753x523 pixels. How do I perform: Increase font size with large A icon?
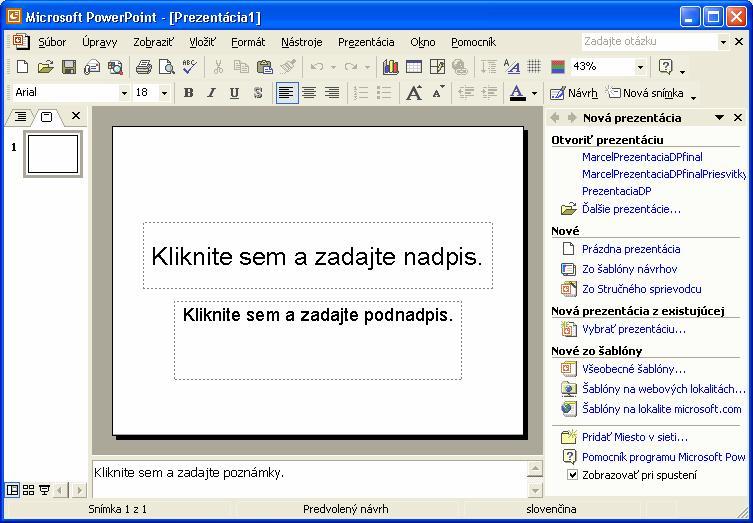click(x=413, y=93)
